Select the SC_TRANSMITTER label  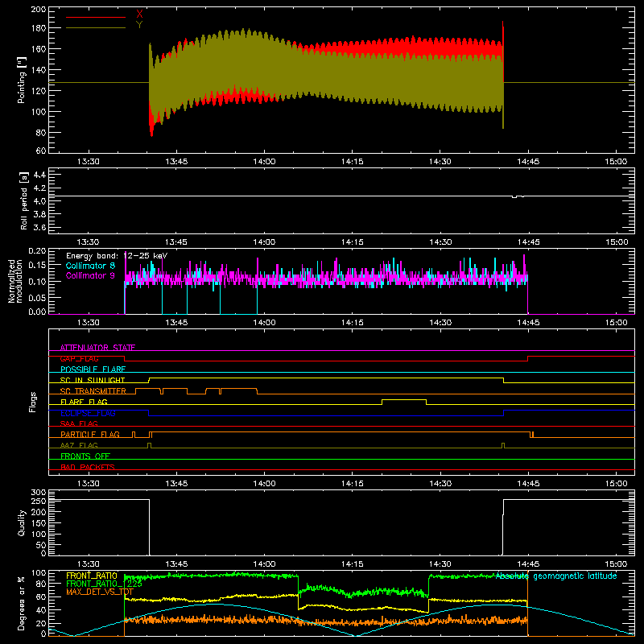point(93,391)
